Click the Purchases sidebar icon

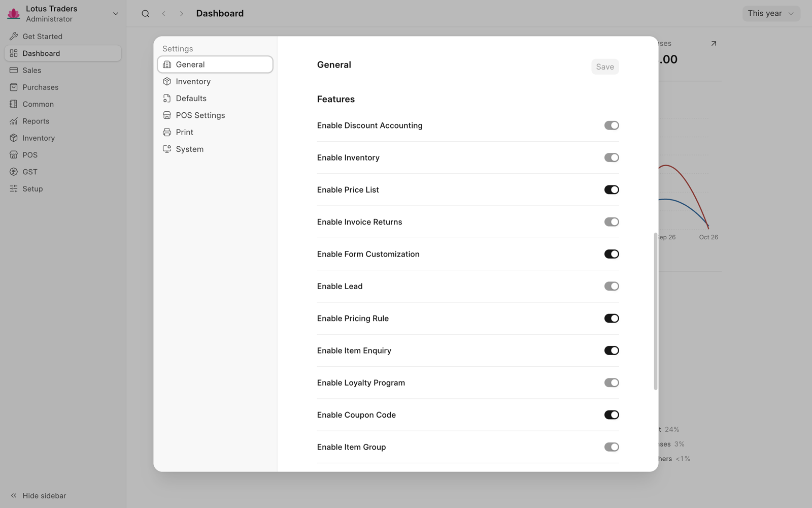(x=14, y=87)
